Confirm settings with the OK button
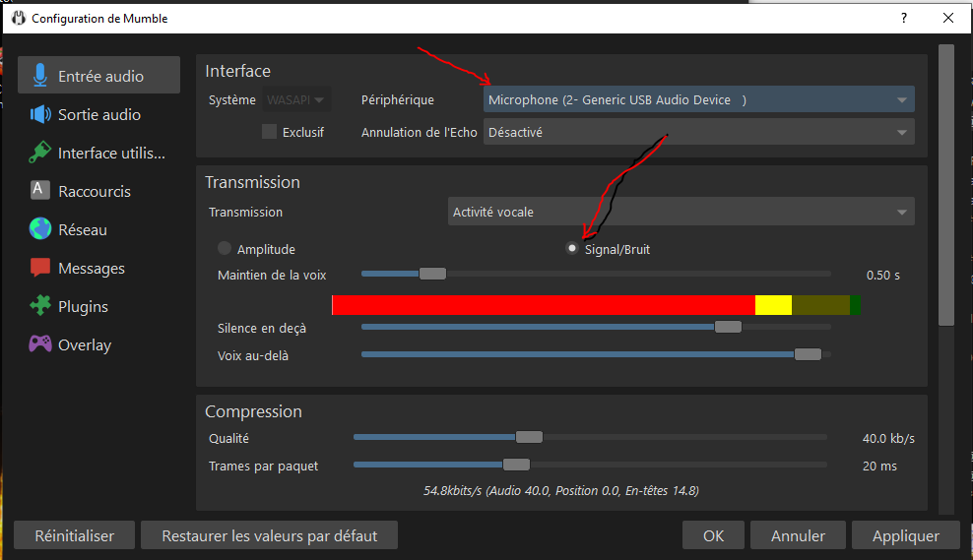 pos(713,535)
